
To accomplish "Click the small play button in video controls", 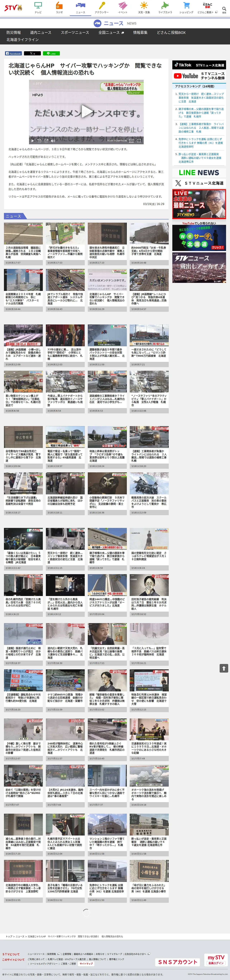I will pos(33,140).
